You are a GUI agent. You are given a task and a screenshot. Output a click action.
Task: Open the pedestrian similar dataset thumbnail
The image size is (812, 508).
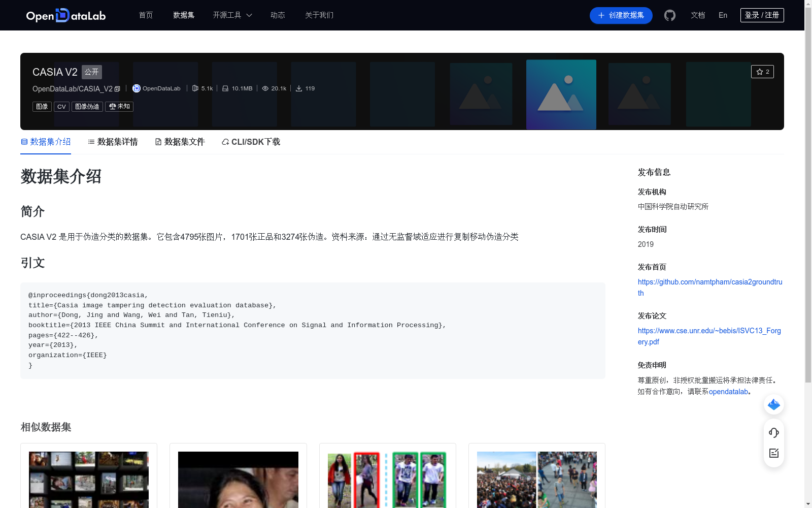pyautogui.click(x=387, y=480)
